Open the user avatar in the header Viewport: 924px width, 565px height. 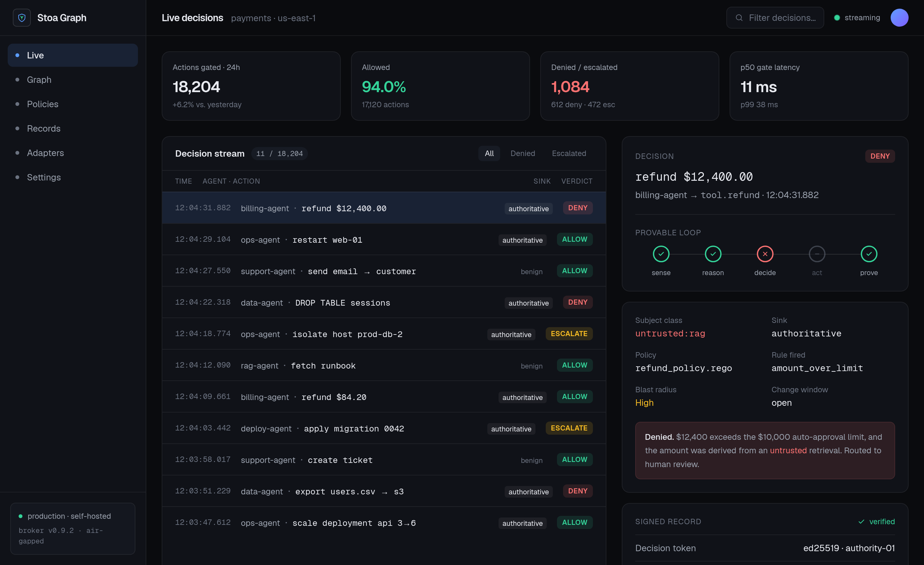tap(899, 18)
